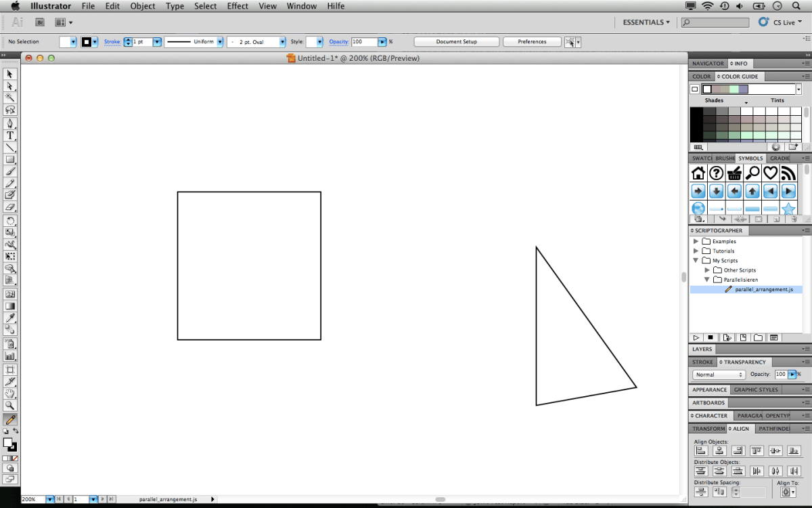Click the Fill color box in toolbox
Viewport: 812px width, 508px height.
(x=8, y=443)
